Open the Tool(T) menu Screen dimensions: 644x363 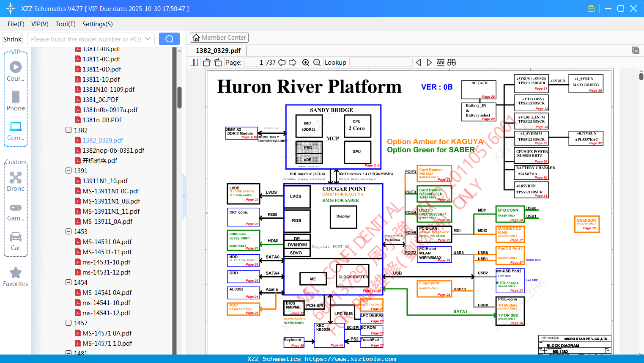point(66,24)
